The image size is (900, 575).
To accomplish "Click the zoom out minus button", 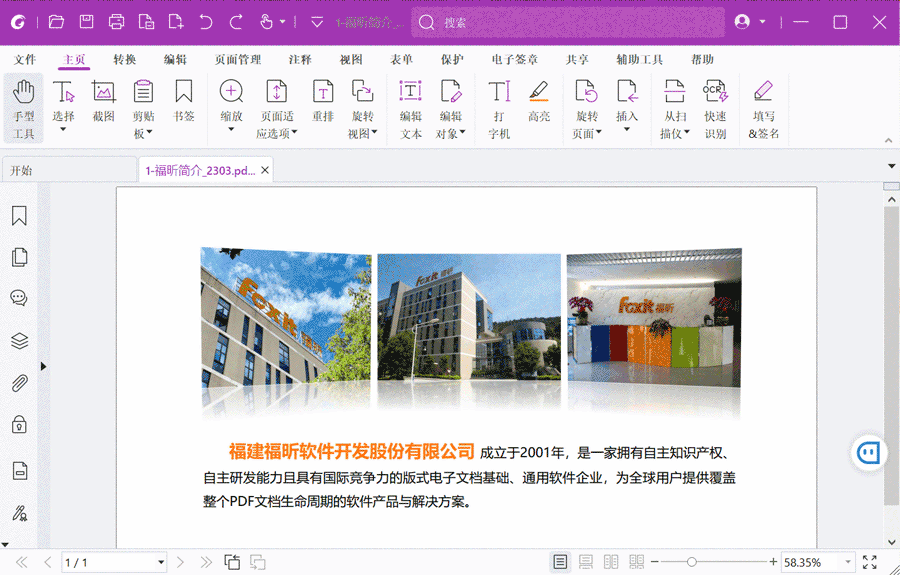I will click(x=655, y=562).
